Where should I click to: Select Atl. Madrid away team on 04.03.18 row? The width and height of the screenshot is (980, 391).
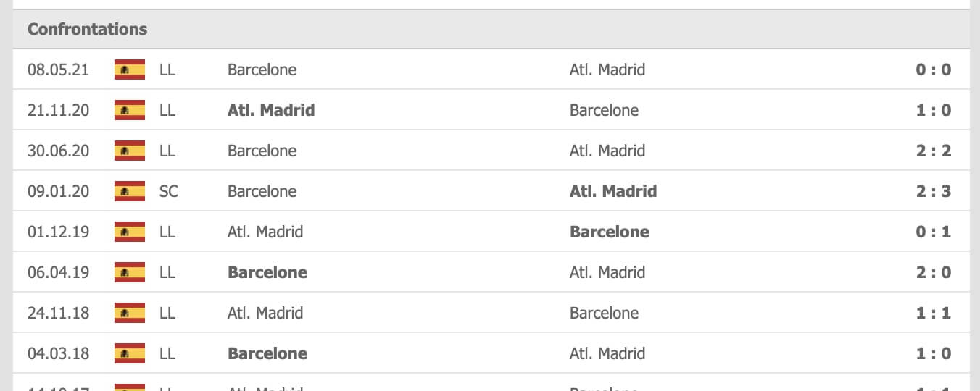[x=607, y=353]
